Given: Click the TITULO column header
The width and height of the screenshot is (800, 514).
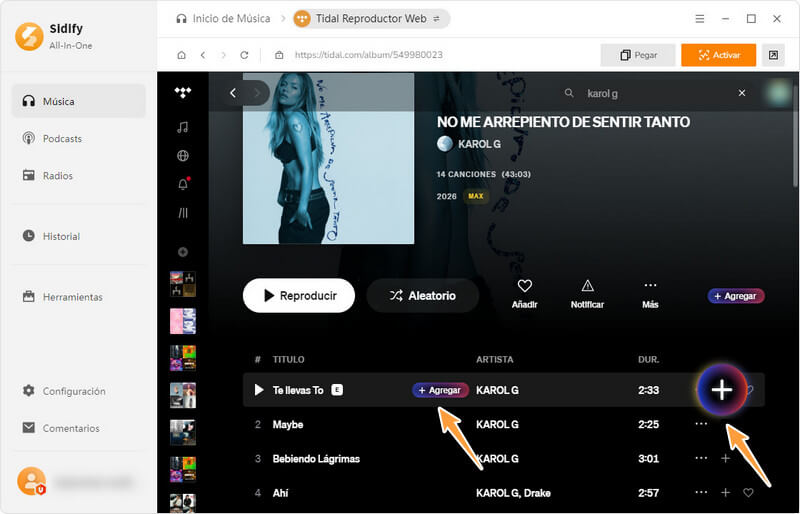Looking at the screenshot, I should click(x=288, y=359).
